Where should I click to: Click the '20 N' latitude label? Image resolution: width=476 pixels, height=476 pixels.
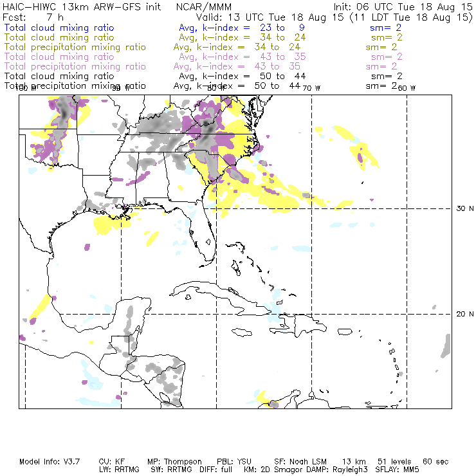click(x=465, y=314)
